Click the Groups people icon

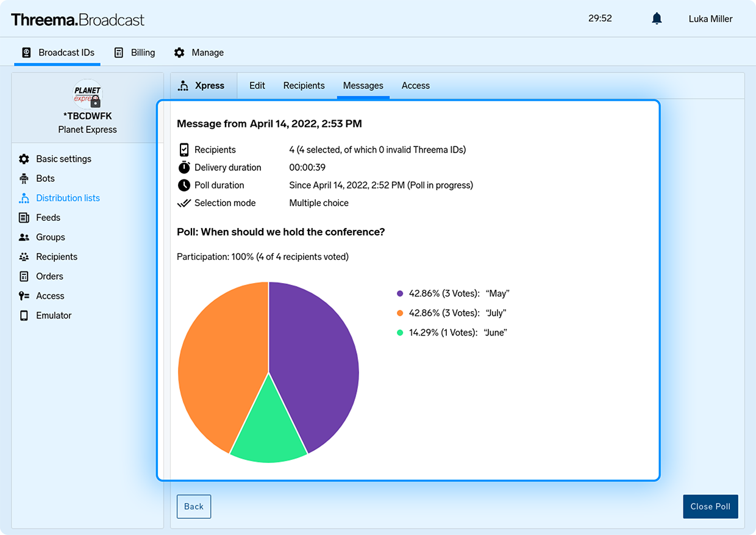point(24,237)
